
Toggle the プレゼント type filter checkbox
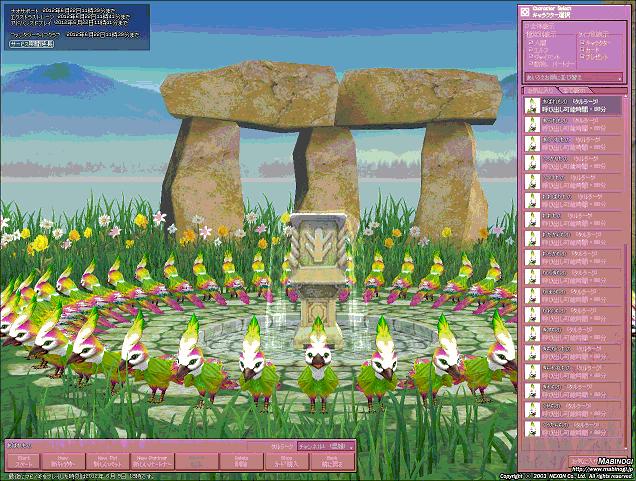pos(582,57)
